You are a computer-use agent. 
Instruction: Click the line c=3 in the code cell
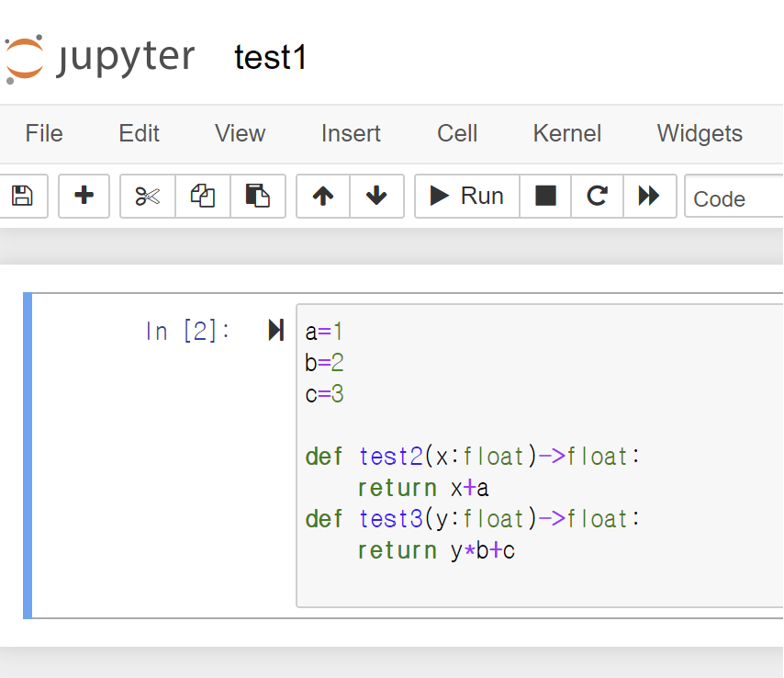click(324, 394)
